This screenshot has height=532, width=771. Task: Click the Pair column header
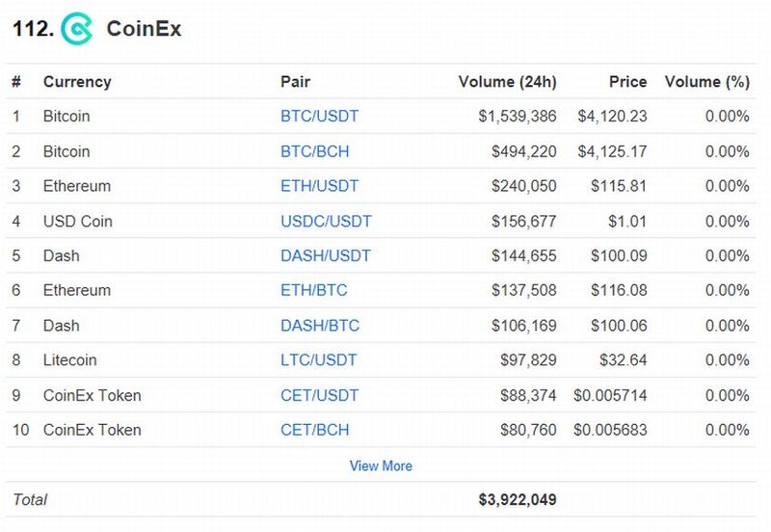[295, 82]
